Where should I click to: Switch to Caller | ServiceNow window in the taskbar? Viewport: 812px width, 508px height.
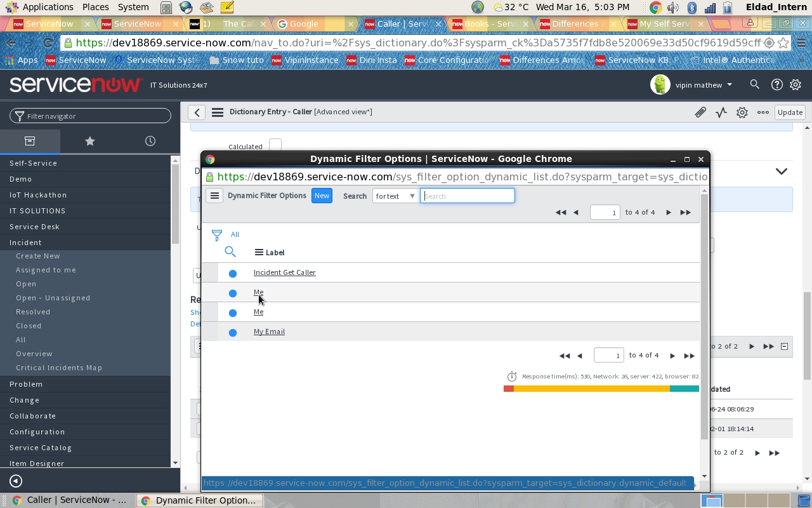coord(69,500)
